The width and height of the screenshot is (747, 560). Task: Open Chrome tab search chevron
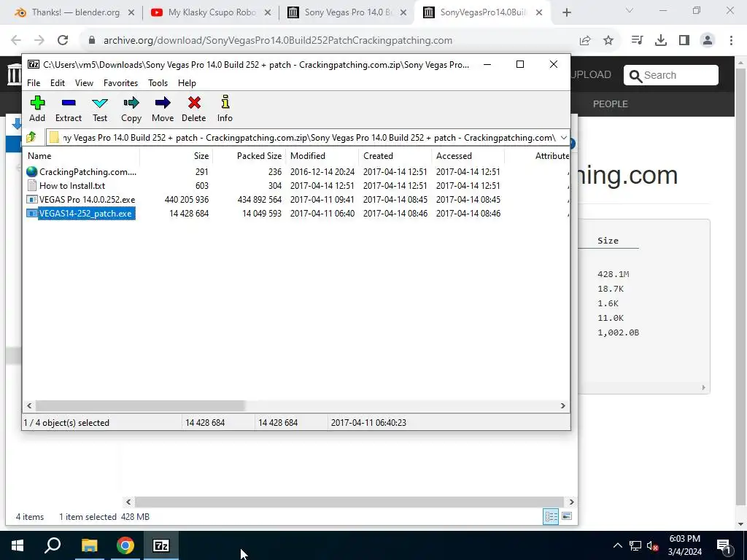[x=630, y=10]
